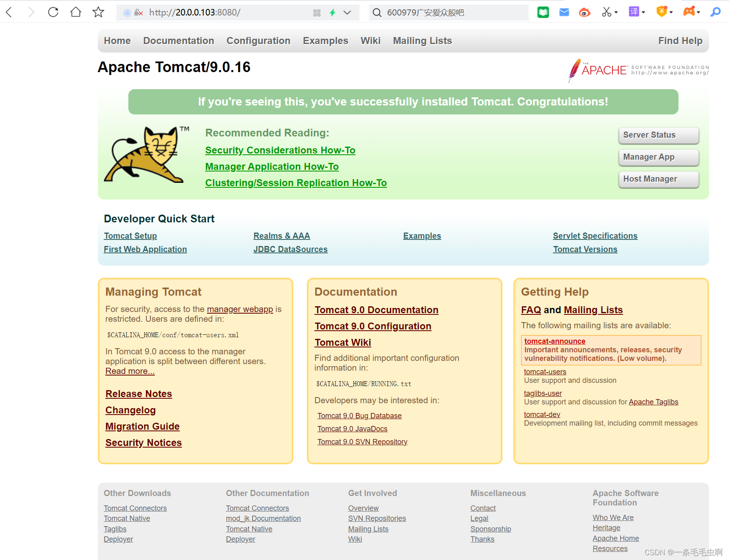Viewport: 729px width, 560px height.
Task: Open Tomcat 9.0 JavaDocs link
Action: tap(352, 429)
